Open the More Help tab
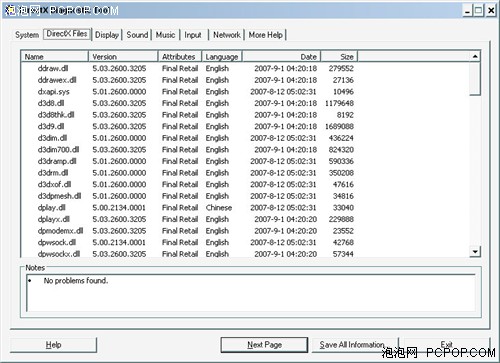Screen dimensions: 500x363 pyautogui.click(x=266, y=35)
